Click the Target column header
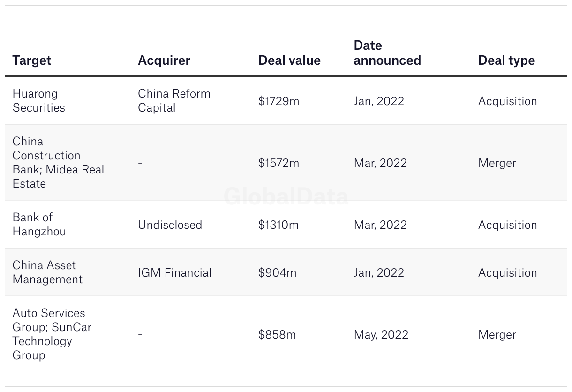572x392 pixels. tap(32, 60)
